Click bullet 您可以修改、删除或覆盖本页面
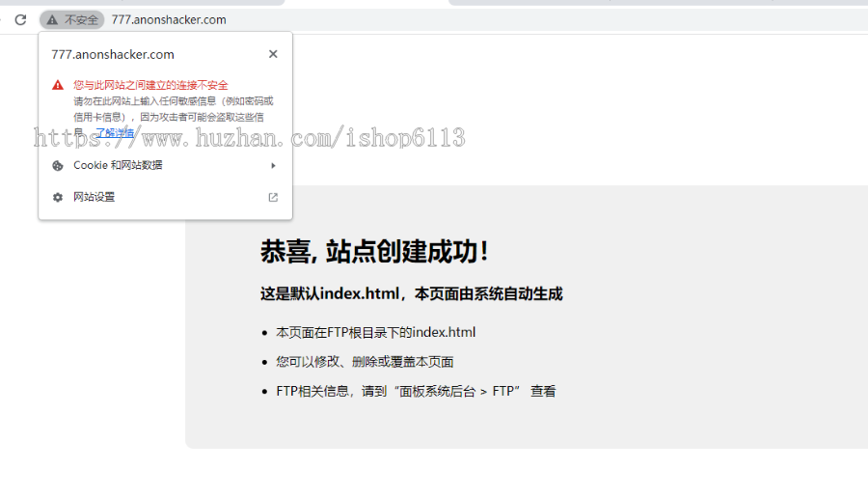 pyautogui.click(x=365, y=362)
